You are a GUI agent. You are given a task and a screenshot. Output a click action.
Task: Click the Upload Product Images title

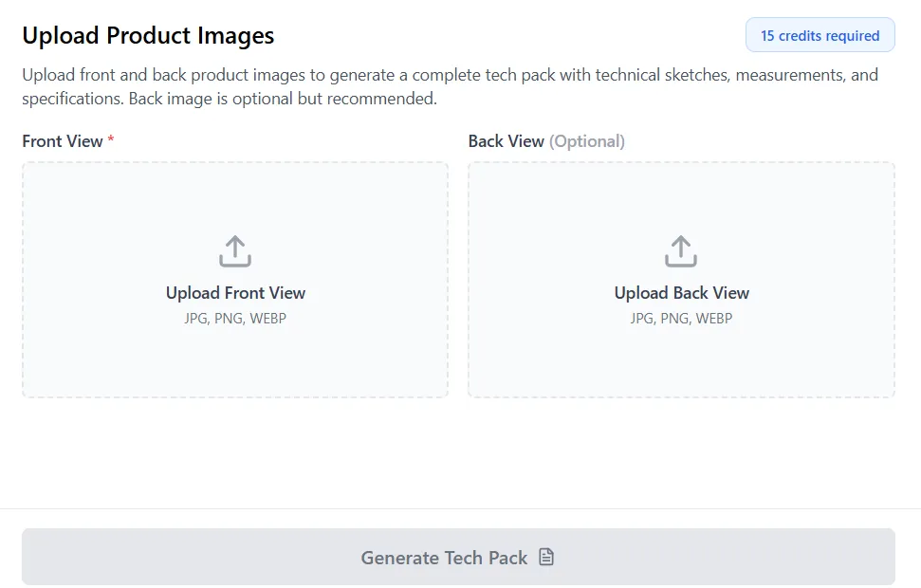tap(147, 34)
